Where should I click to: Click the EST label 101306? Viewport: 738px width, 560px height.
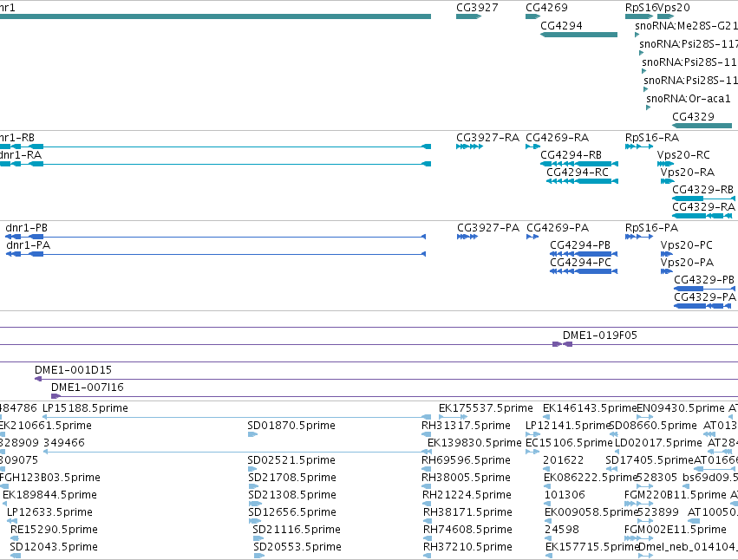pos(565,495)
